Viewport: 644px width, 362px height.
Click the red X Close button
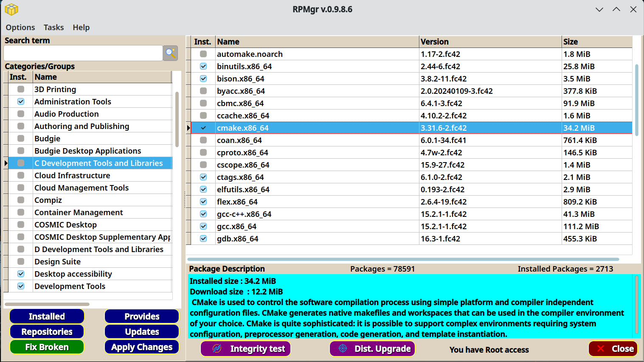tap(613, 348)
